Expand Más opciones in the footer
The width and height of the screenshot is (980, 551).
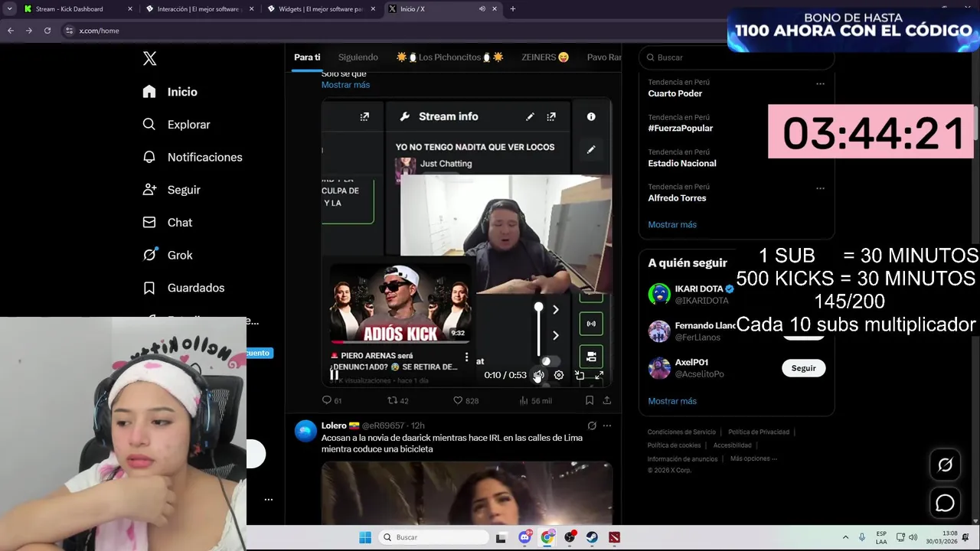[x=753, y=458]
